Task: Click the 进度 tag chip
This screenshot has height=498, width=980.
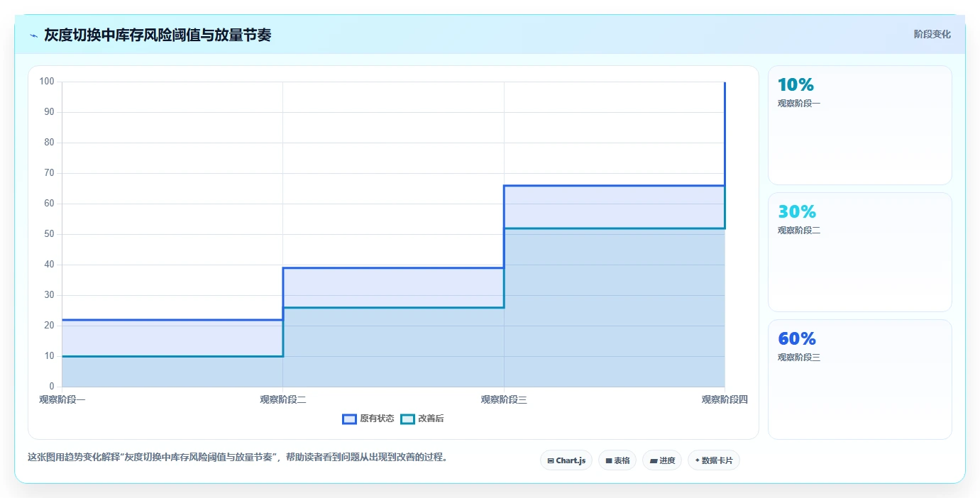Action: pos(662,460)
